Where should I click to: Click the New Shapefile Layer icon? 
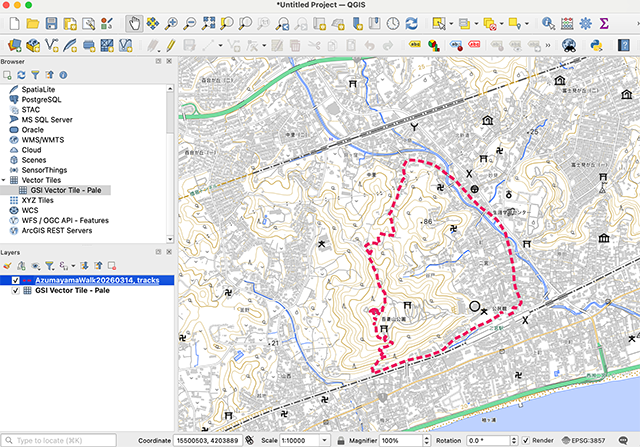pyautogui.click(x=51, y=45)
